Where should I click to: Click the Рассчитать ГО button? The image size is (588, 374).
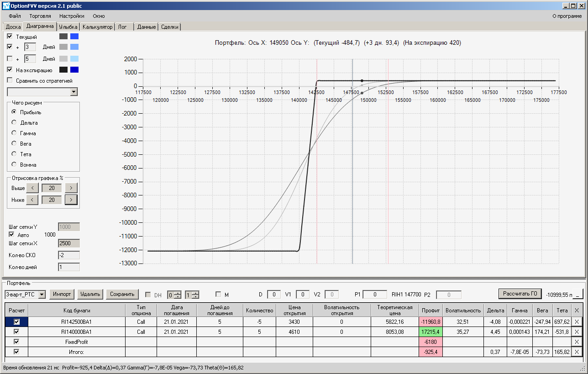[520, 293]
